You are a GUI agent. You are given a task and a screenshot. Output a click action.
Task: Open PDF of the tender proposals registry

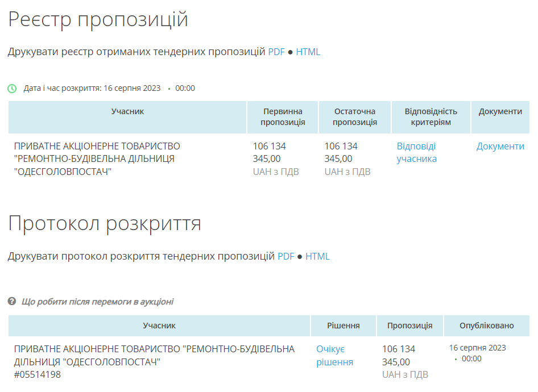click(276, 52)
